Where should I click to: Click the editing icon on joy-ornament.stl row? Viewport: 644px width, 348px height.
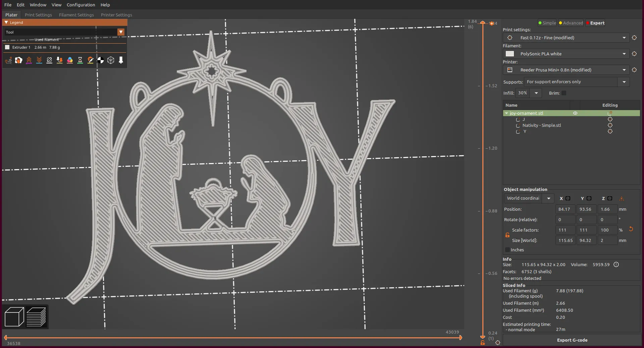610,113
